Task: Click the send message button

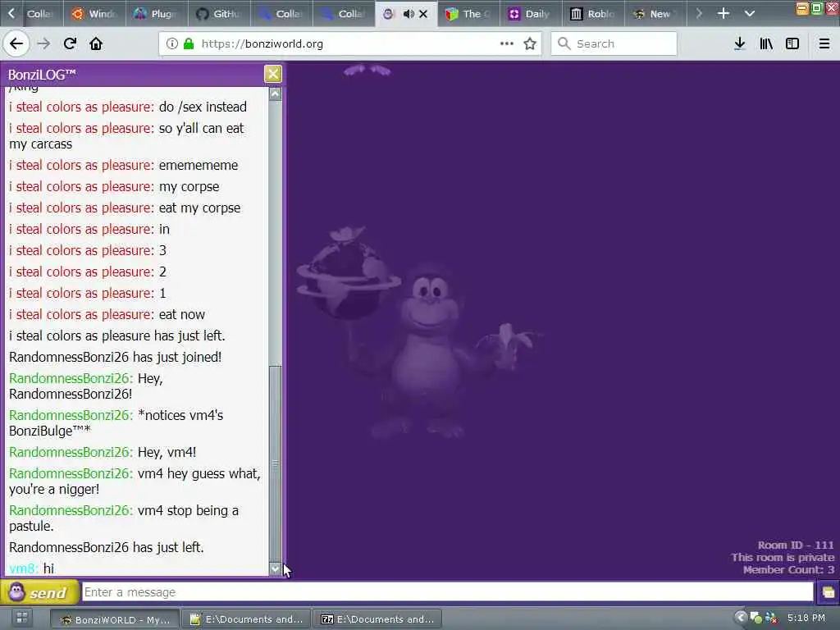Action: [39, 592]
